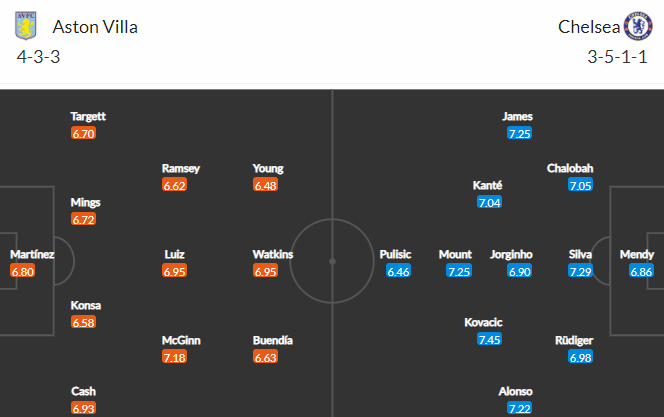
Task: Click the Aston Villa 4-3-3 formation text
Action: (39, 57)
